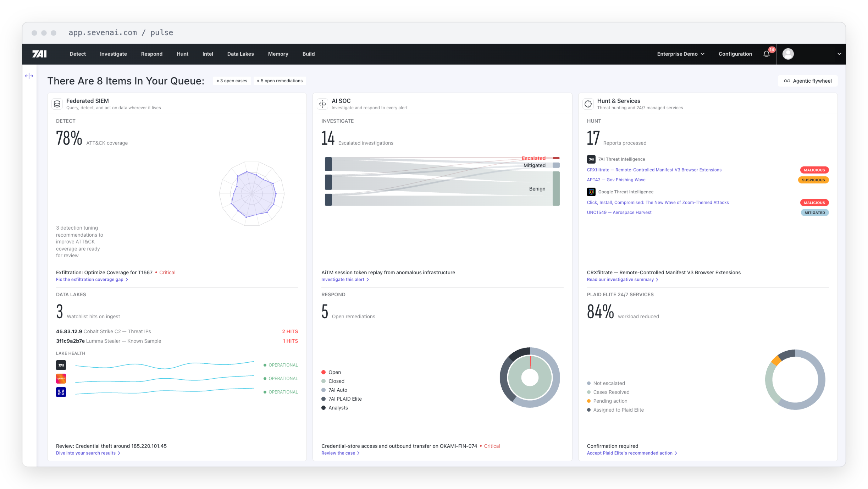This screenshot has height=489, width=868.
Task: Open the Build menu
Action: 309,54
